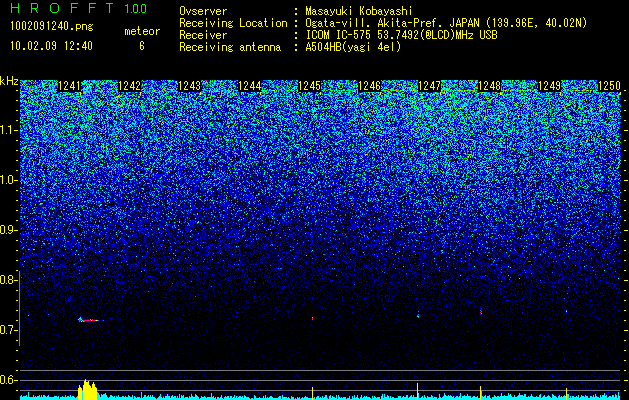629x400 pixels.
Task: Click the Receiver field label
Action: click(x=203, y=35)
